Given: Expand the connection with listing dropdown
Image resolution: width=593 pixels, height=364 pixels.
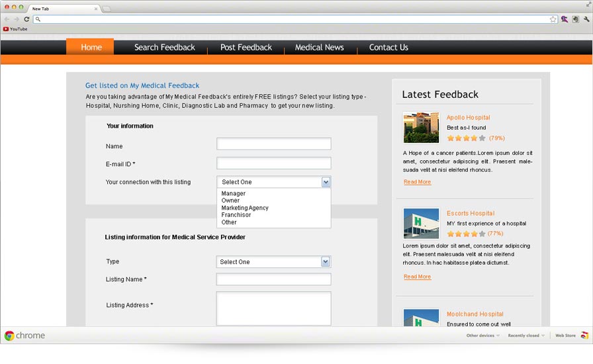Looking at the screenshot, I should pyautogui.click(x=326, y=182).
